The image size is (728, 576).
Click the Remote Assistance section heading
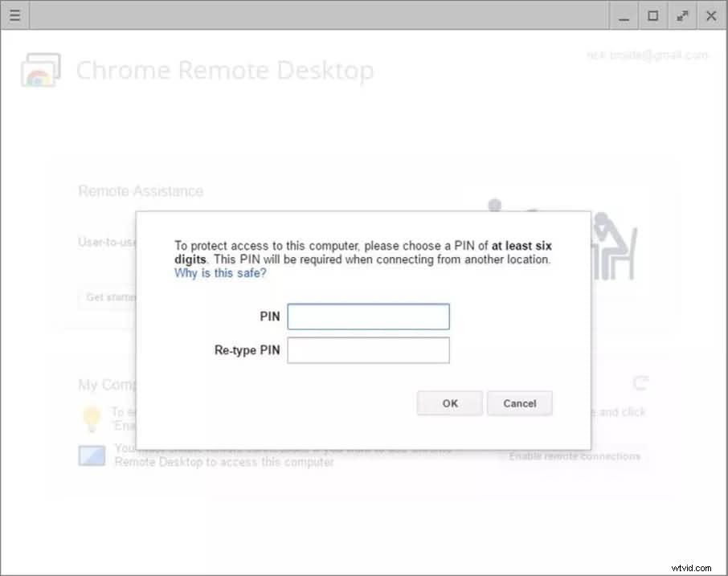[x=140, y=191]
